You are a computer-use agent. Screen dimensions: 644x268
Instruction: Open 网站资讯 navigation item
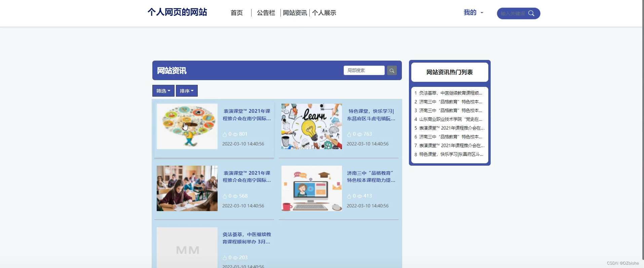(295, 13)
